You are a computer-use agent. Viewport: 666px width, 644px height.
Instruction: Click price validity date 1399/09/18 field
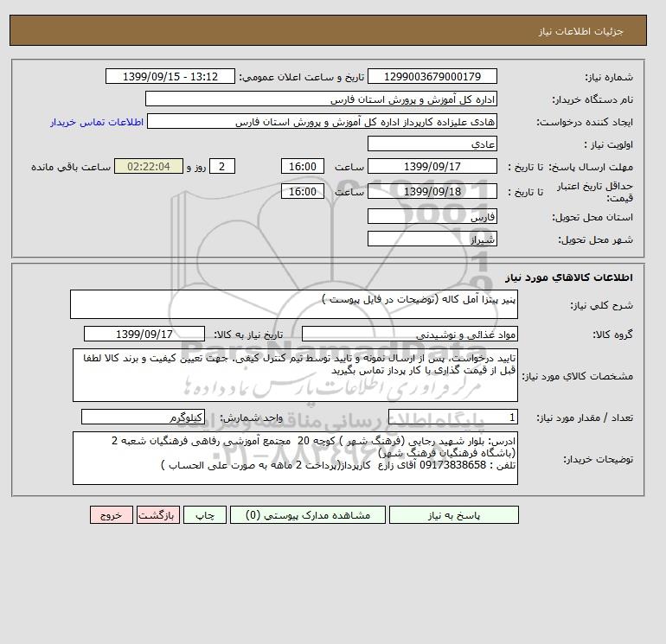click(432, 191)
